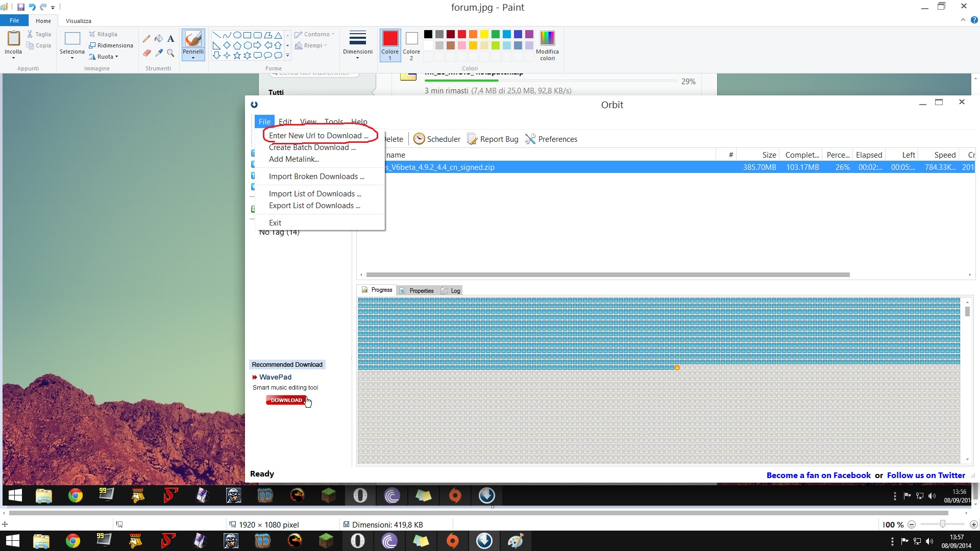Select the Color picker eyedropper tool
This screenshot has height=551, width=980.
click(x=159, y=53)
